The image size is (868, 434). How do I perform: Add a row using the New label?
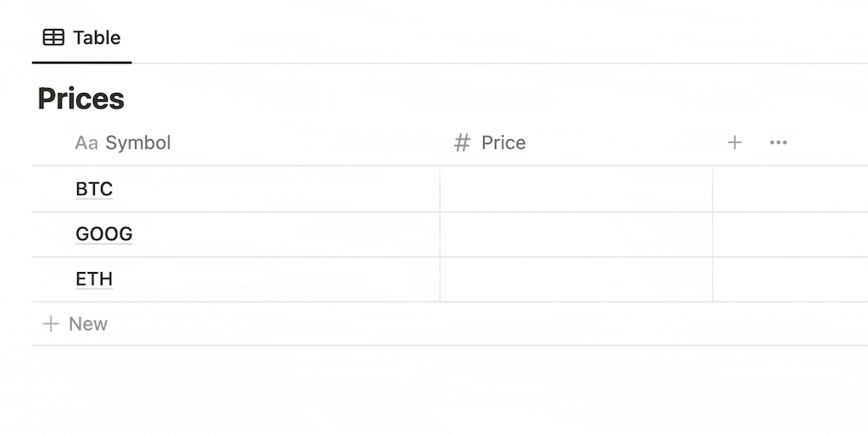click(x=88, y=324)
